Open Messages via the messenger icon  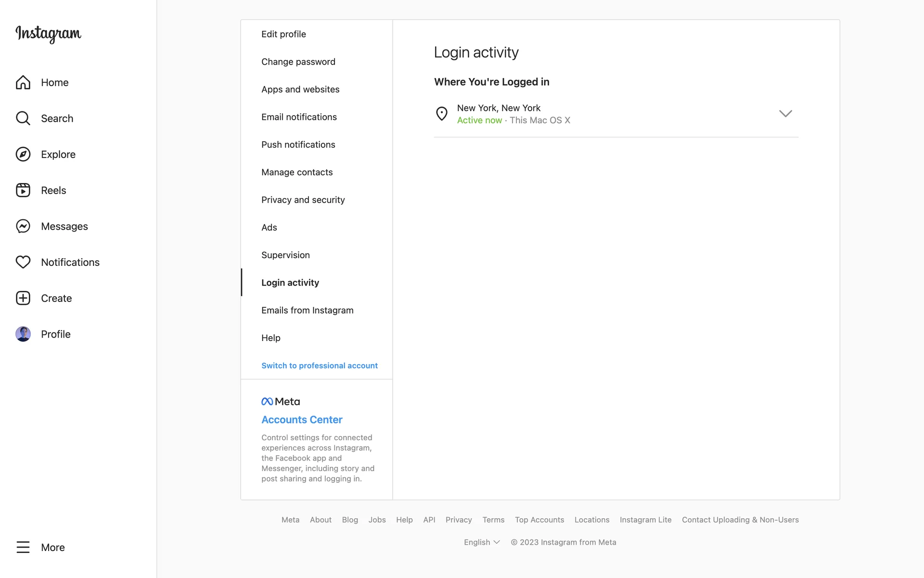(x=23, y=226)
